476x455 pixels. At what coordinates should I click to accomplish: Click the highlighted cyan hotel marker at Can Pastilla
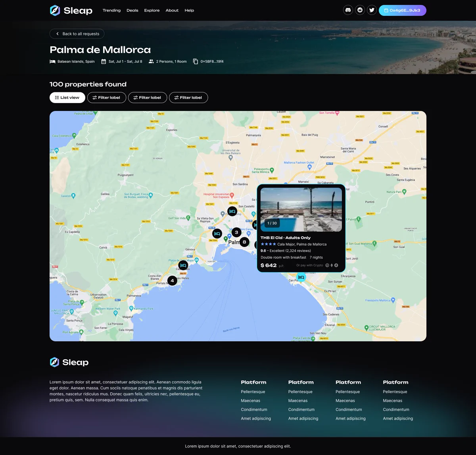301,277
